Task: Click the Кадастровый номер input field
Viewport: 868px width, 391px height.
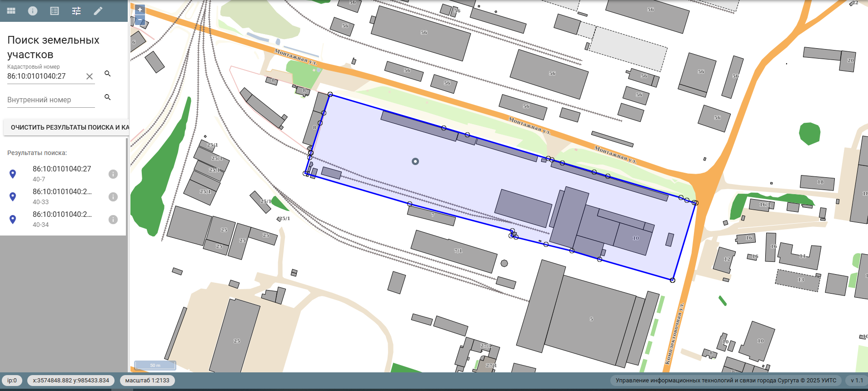Action: coord(45,76)
